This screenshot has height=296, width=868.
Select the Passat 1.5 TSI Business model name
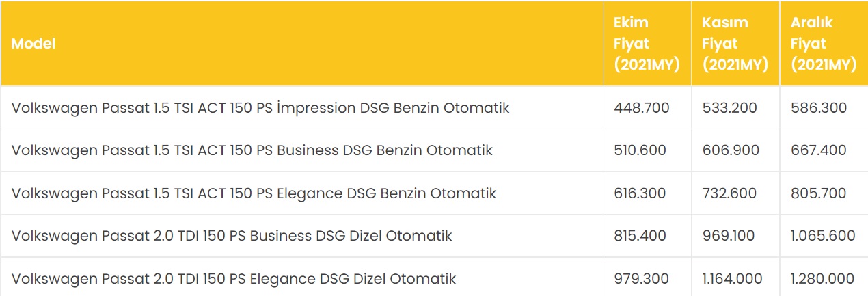coord(252,150)
